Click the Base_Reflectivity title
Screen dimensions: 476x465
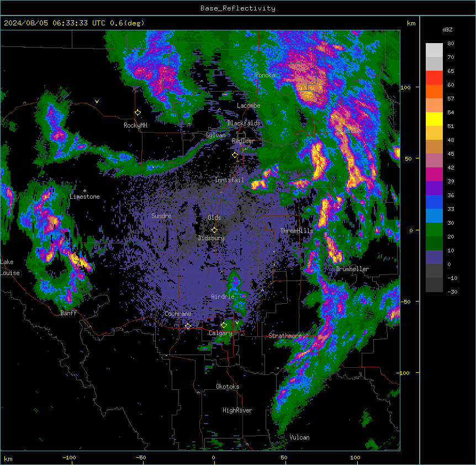pos(238,8)
